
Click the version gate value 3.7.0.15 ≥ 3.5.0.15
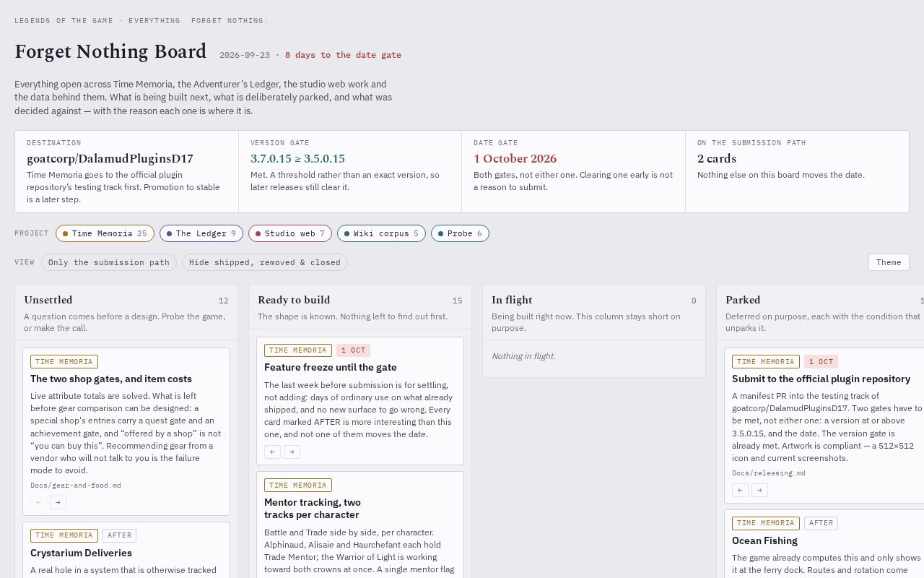[297, 159]
